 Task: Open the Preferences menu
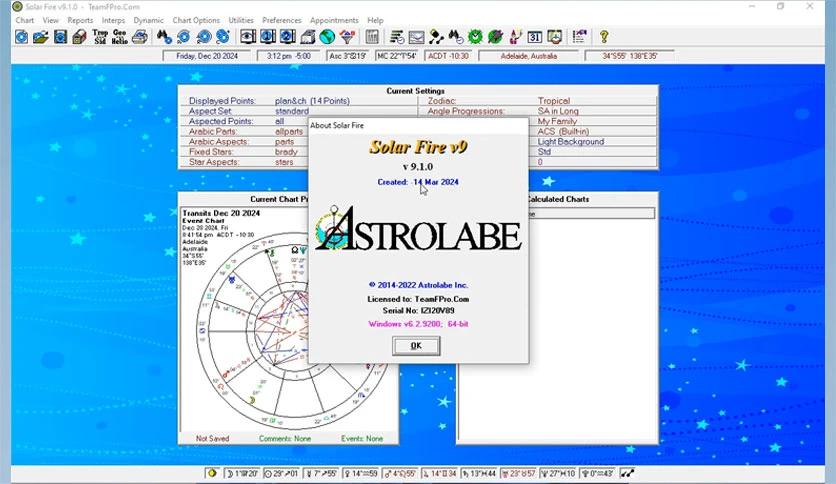tap(282, 20)
